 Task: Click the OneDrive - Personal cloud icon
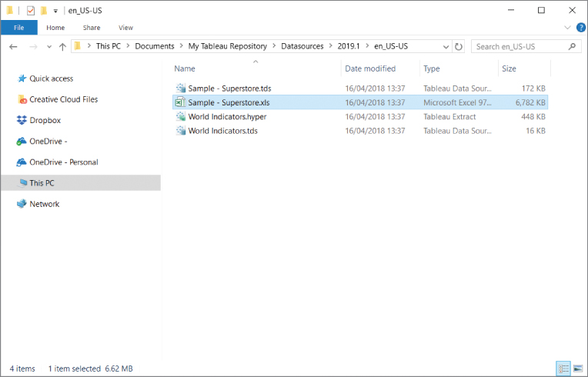(22, 162)
